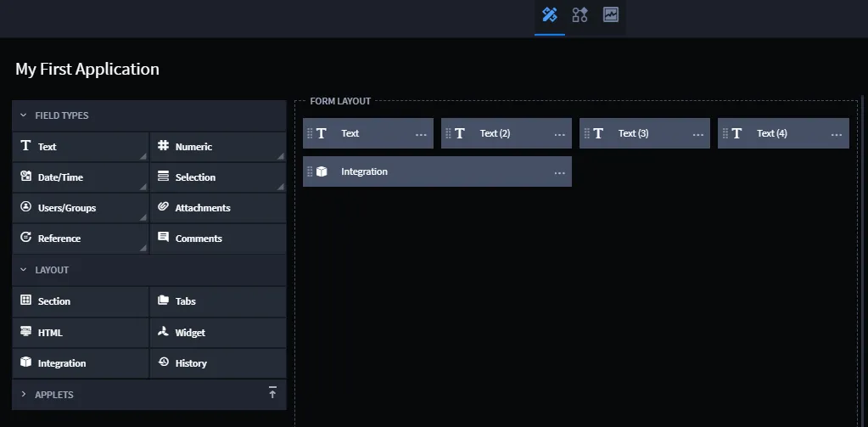Open options menu for Text (4) field
This screenshot has width=868, height=427.
coord(836,135)
